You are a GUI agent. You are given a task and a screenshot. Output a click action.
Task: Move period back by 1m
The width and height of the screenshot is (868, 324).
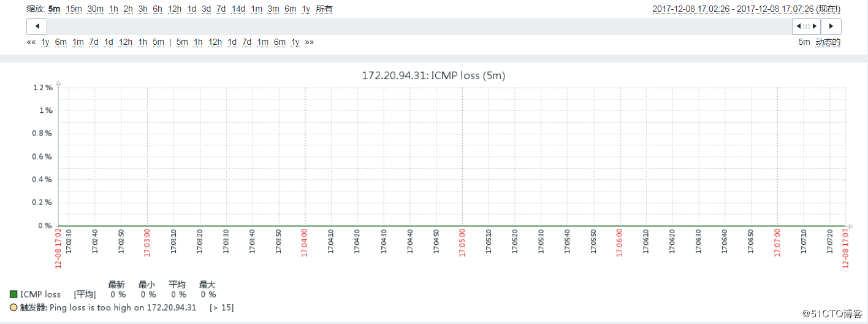[78, 42]
